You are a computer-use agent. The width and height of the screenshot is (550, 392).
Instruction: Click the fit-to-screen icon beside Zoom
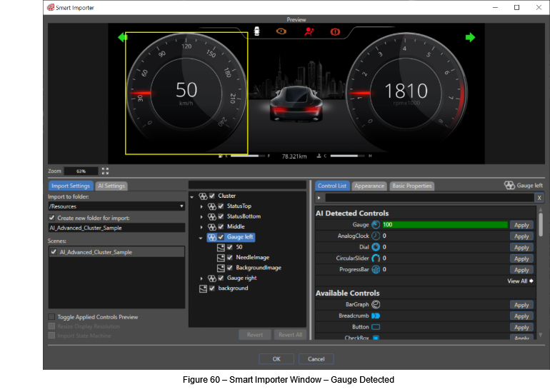pyautogui.click(x=105, y=171)
